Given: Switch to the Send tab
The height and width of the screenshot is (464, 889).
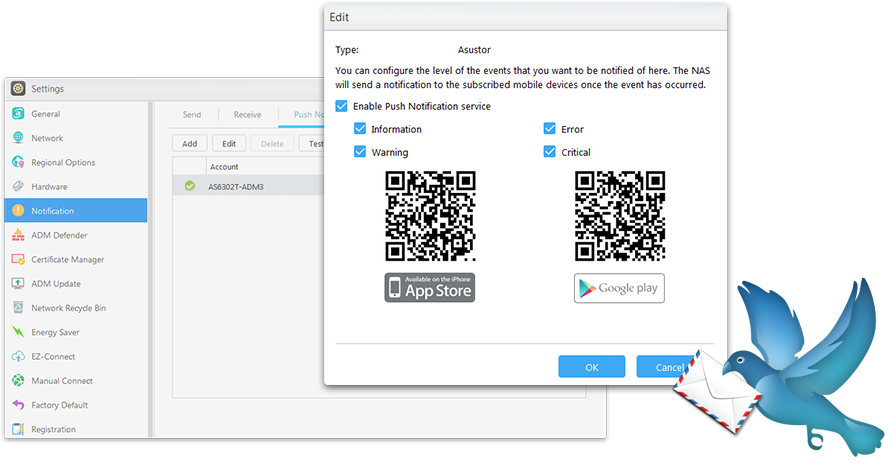Looking at the screenshot, I should pyautogui.click(x=192, y=115).
